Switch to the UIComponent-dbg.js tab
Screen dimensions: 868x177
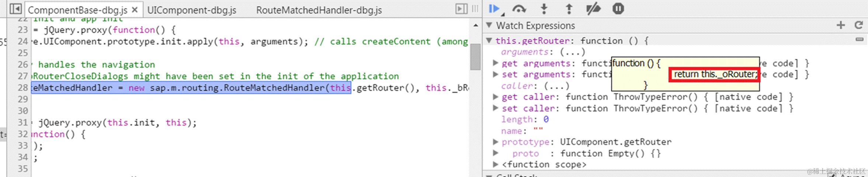(x=192, y=10)
